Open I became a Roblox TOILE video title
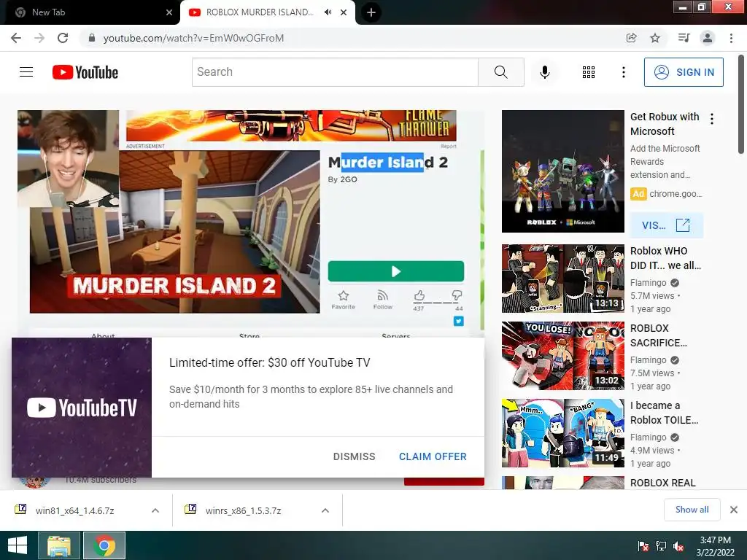 tap(664, 413)
